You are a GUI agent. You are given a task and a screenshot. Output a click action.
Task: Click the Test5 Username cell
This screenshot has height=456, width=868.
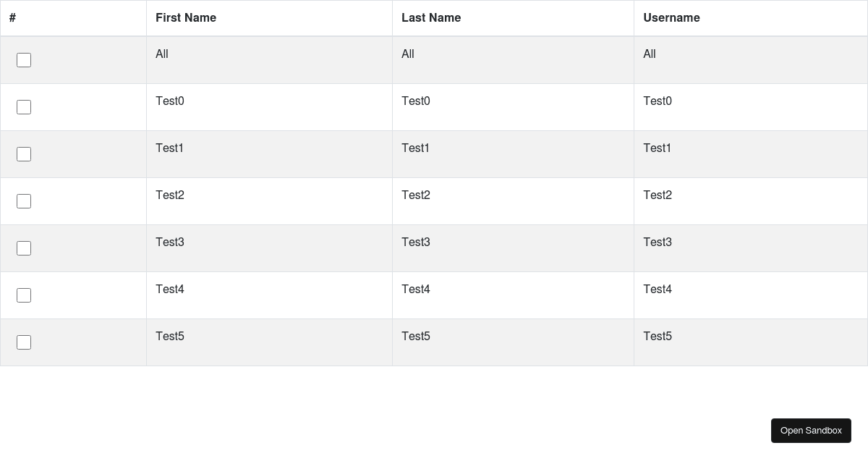click(x=658, y=337)
